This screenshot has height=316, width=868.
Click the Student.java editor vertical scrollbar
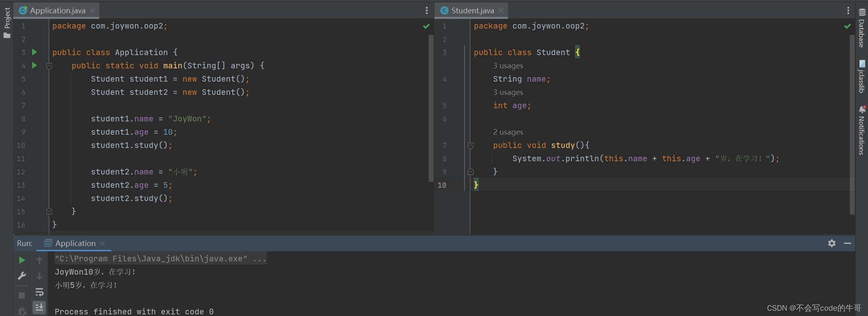852,125
